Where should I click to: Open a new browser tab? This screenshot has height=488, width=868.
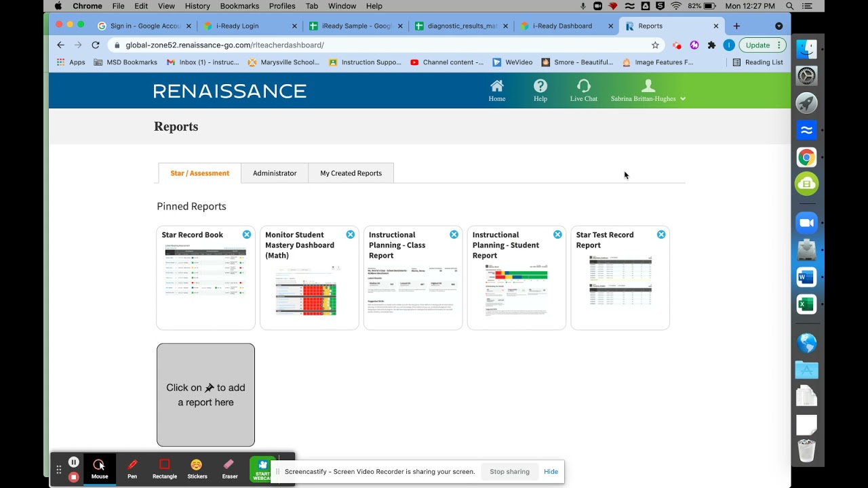click(736, 26)
